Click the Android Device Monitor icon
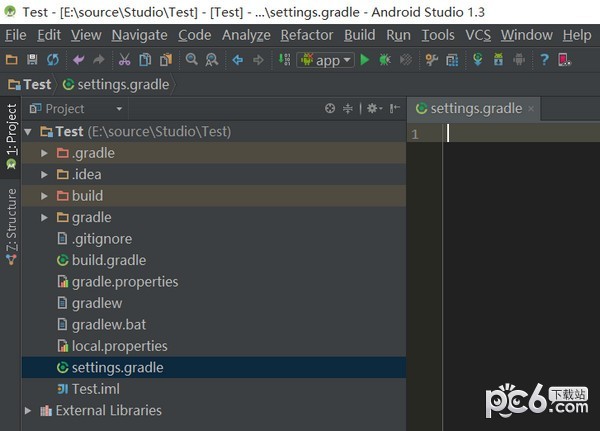The image size is (600, 431). tap(564, 60)
